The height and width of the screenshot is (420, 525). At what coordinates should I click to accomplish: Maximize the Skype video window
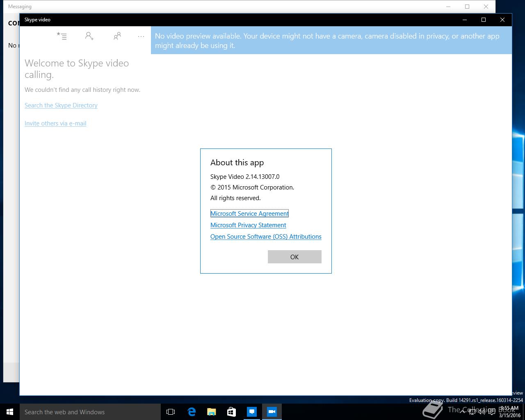click(x=484, y=20)
